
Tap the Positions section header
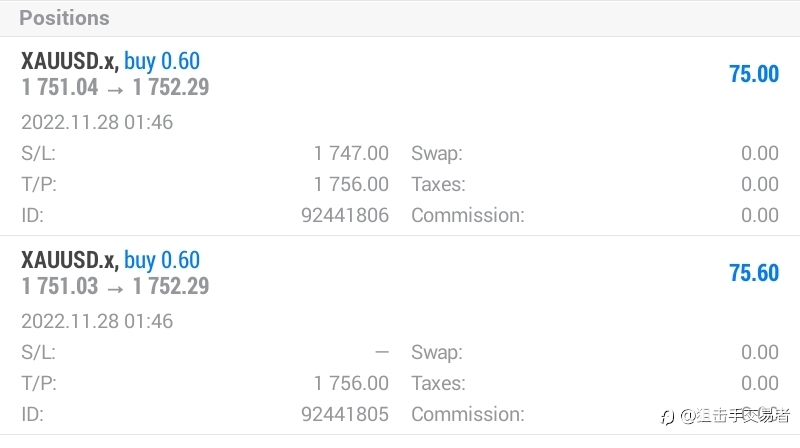tap(64, 18)
